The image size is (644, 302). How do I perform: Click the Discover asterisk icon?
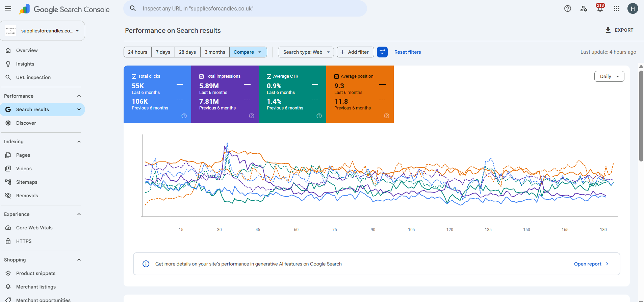pos(8,123)
